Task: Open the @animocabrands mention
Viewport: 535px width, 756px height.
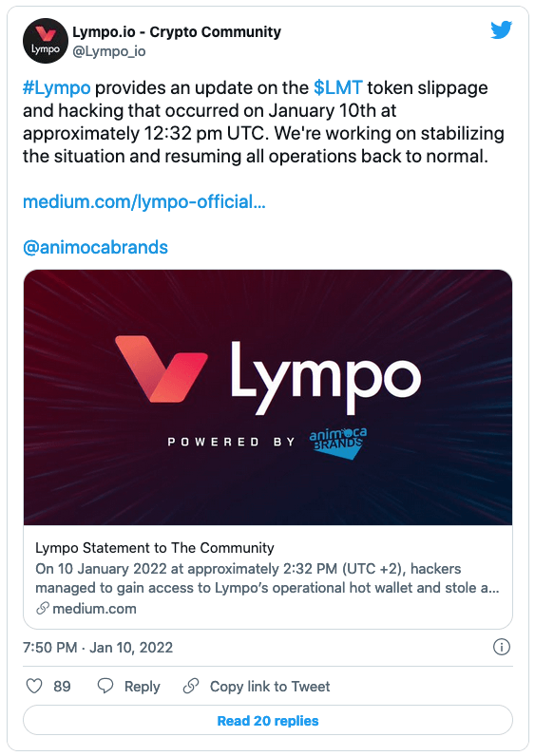Action: (x=96, y=247)
